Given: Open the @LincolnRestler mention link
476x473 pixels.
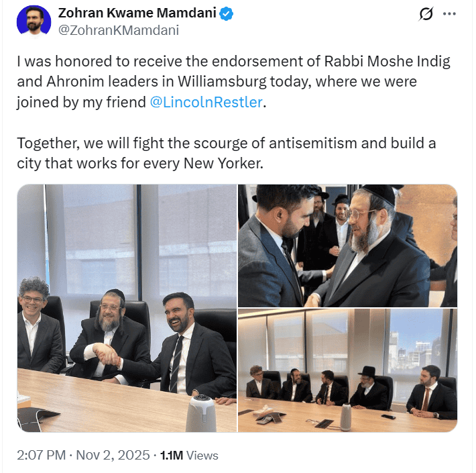Looking at the screenshot, I should (206, 102).
